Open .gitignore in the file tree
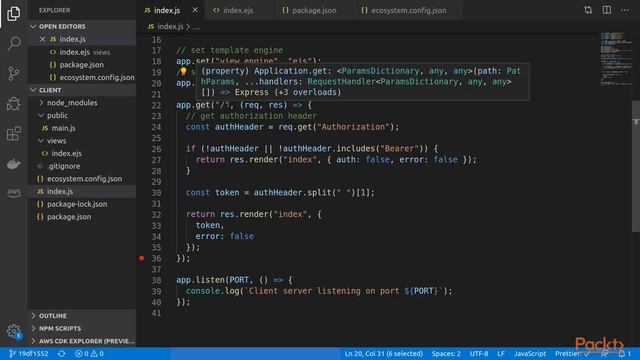The height and width of the screenshot is (360, 640). pyautogui.click(x=82, y=166)
